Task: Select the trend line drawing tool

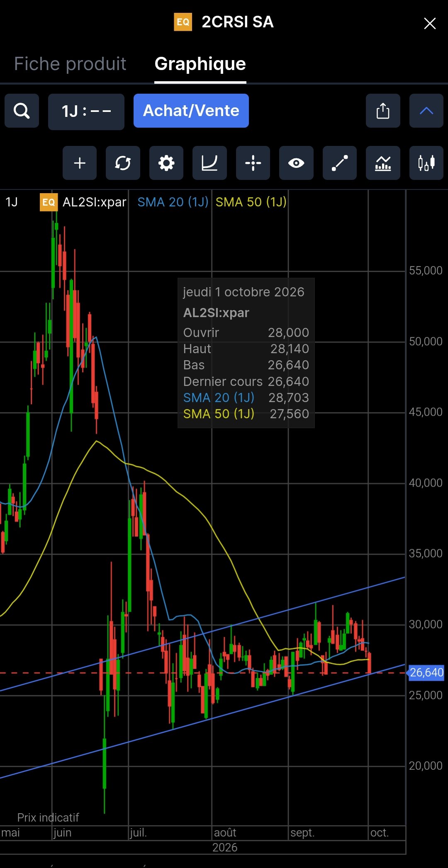Action: click(340, 163)
